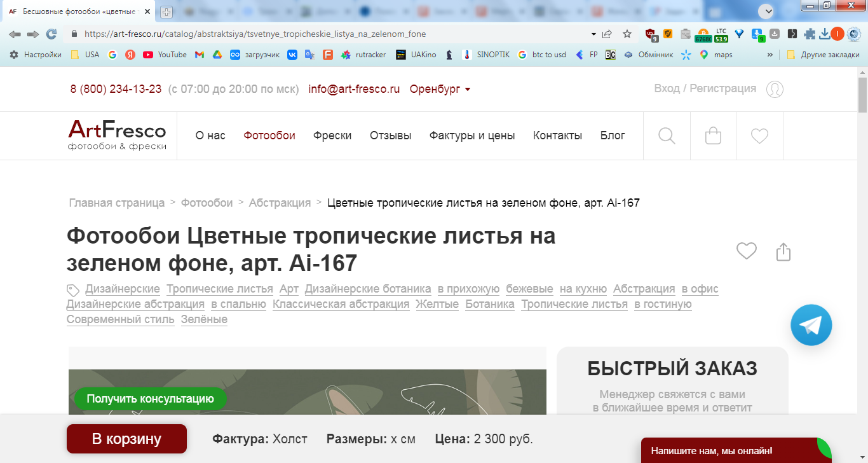Image resolution: width=868 pixels, height=463 pixels.
Task: Open the Bitcoin price ticker extension
Action: coord(703,35)
